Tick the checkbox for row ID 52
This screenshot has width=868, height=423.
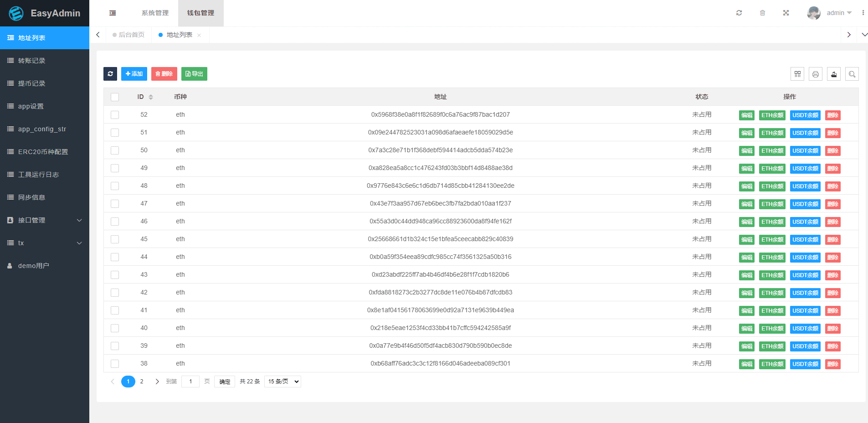[115, 115]
